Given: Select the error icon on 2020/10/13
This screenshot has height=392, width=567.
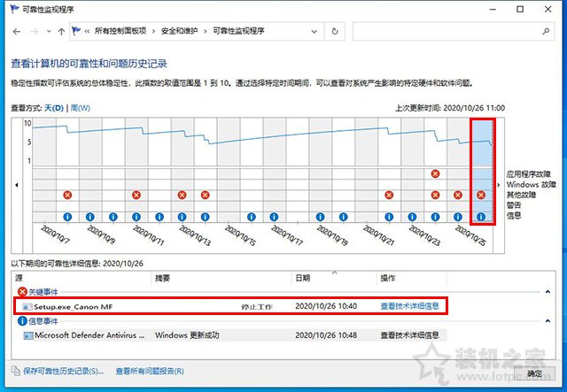Looking at the screenshot, I should [183, 195].
